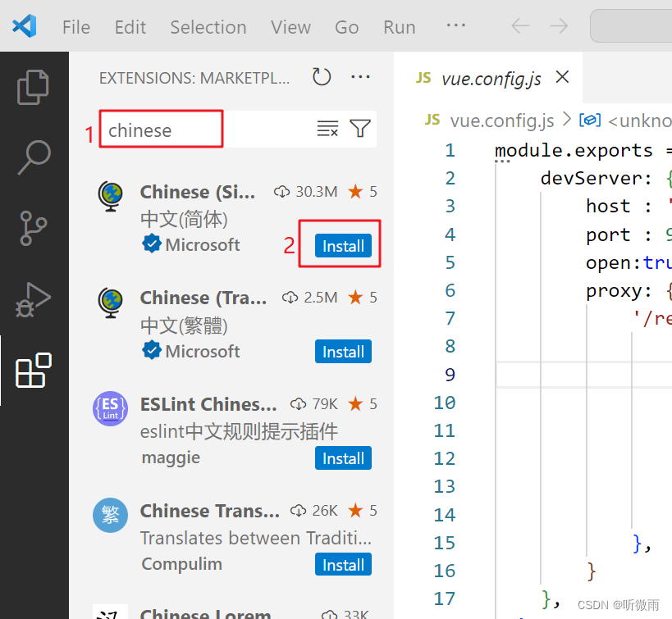This screenshot has height=619, width=672.
Task: Open Run and Debug view
Action: [x=33, y=299]
